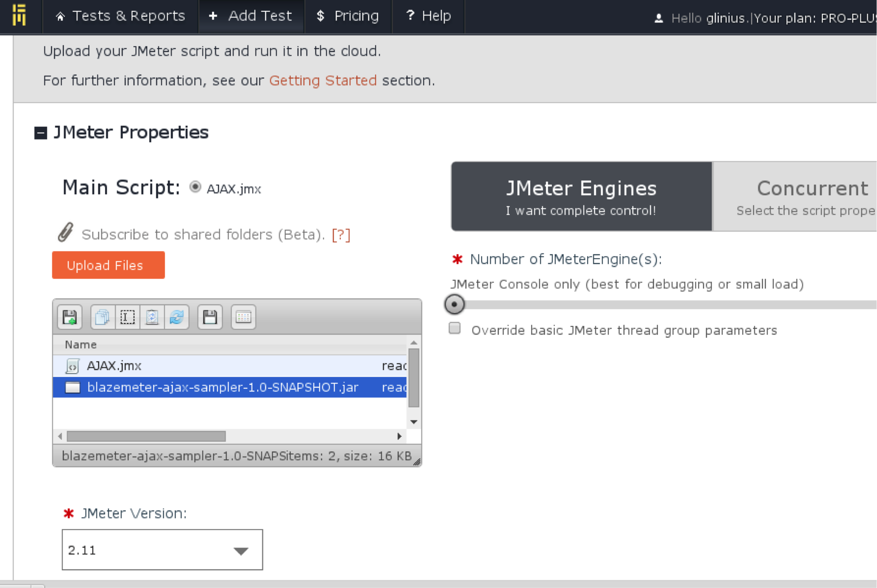The height and width of the screenshot is (588, 877).
Task: Click the 'Your plan: PRO-PLUS' text
Action: point(815,18)
